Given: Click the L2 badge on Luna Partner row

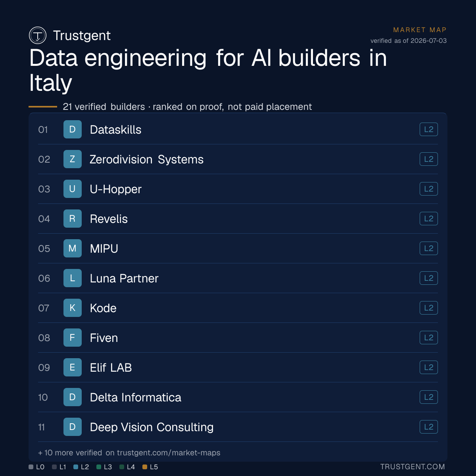Looking at the screenshot, I should 429,278.
